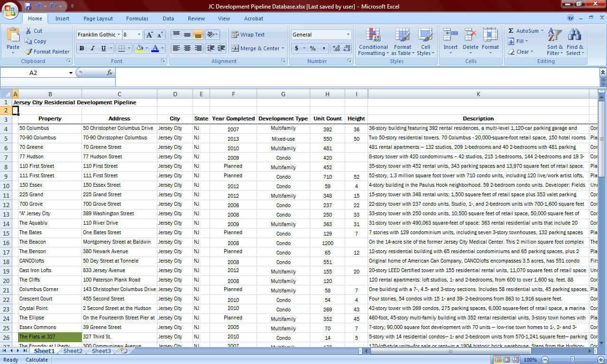Apply the comma style number format
The width and height of the screenshot is (607, 364).
click(x=324, y=48)
